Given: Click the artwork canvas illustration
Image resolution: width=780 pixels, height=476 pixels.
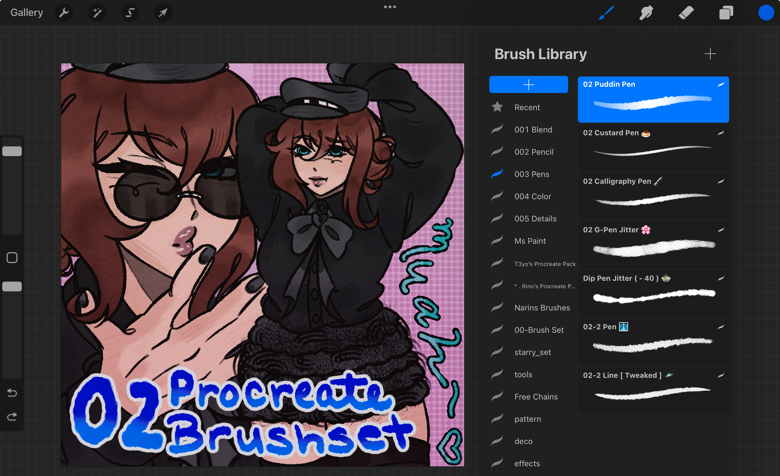Looking at the screenshot, I should [x=262, y=264].
